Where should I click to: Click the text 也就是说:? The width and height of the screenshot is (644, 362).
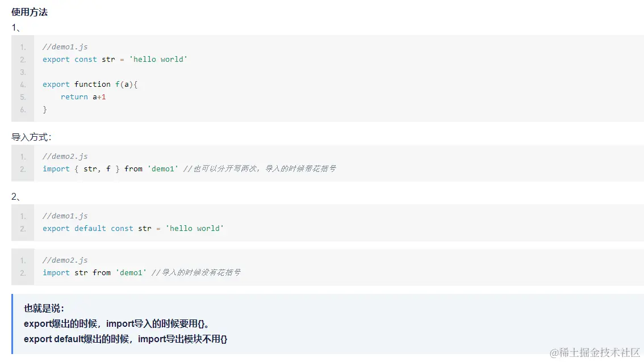coord(44,308)
